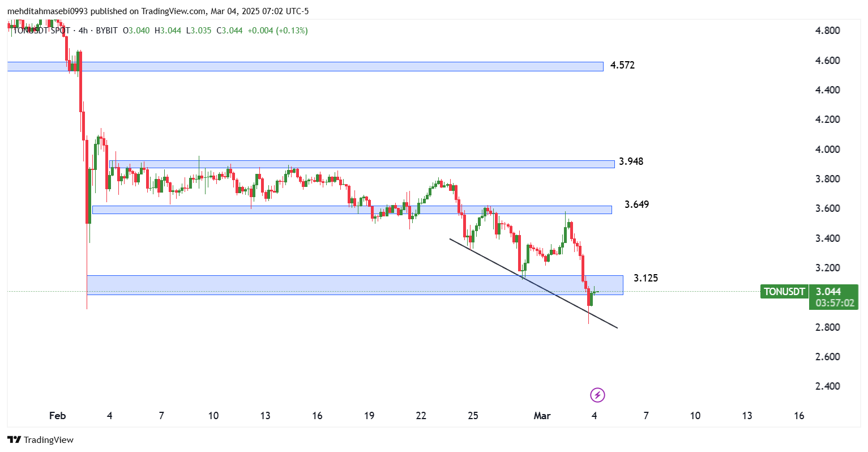Select the blue zone at 3.948
This screenshot has height=452, width=868.
[x=362, y=164]
